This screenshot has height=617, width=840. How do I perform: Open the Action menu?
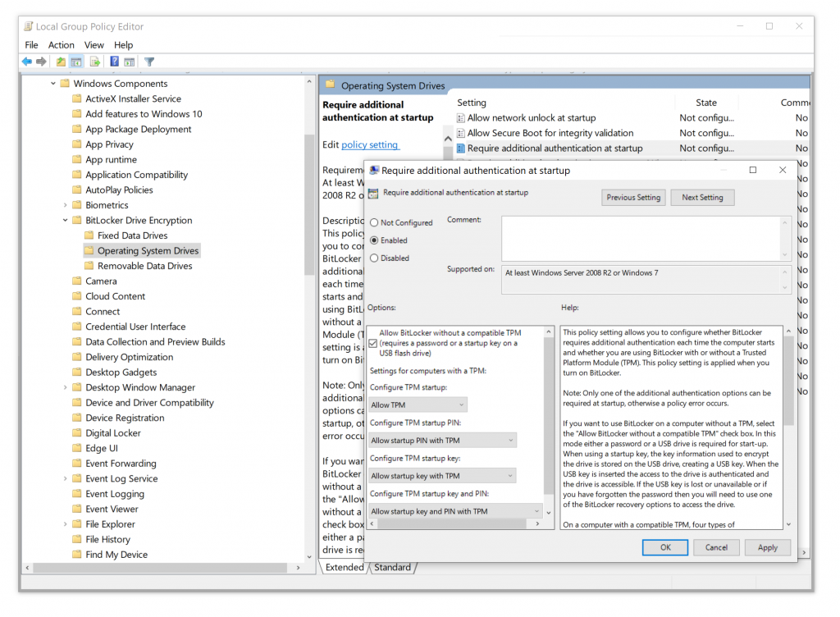61,45
